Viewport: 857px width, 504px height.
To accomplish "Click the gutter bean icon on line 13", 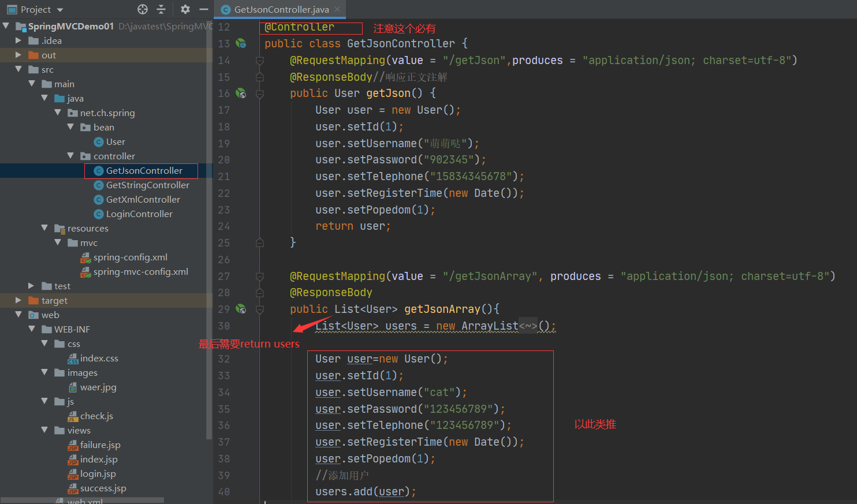I will pyautogui.click(x=241, y=43).
